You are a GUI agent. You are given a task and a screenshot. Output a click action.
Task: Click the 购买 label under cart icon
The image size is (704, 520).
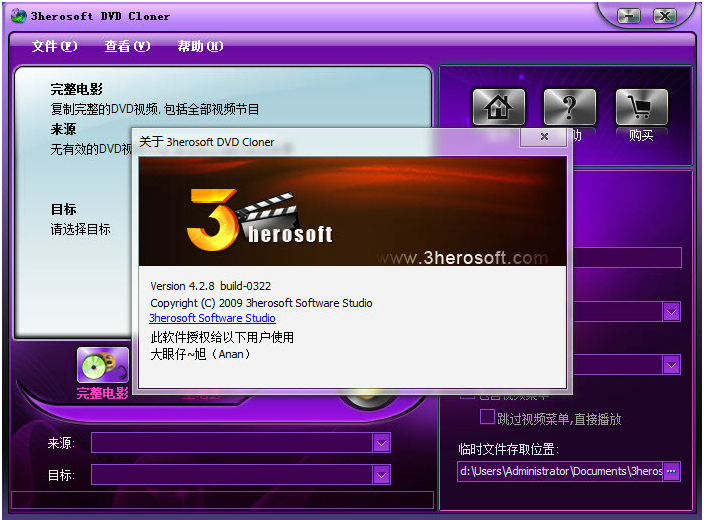641,135
